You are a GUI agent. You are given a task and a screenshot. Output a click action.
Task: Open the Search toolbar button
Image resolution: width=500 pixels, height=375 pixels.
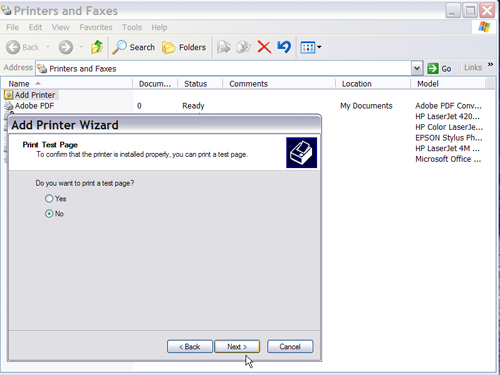point(134,47)
